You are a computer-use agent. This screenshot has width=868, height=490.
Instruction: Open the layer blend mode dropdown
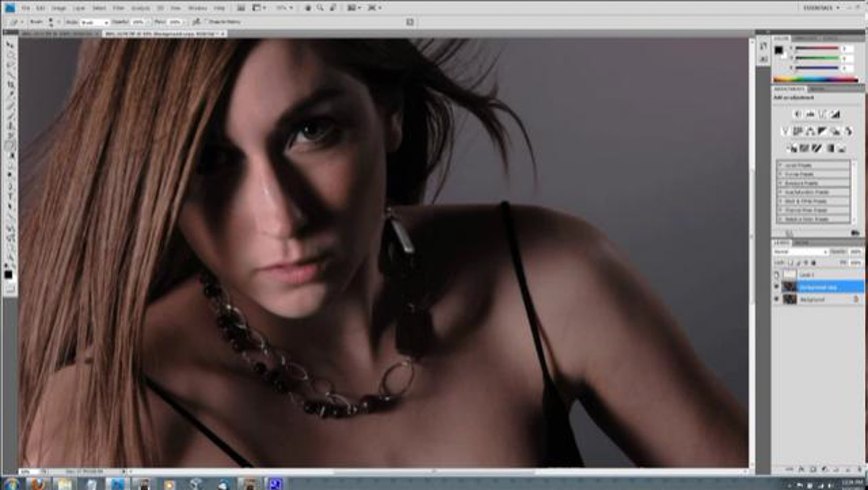click(800, 252)
